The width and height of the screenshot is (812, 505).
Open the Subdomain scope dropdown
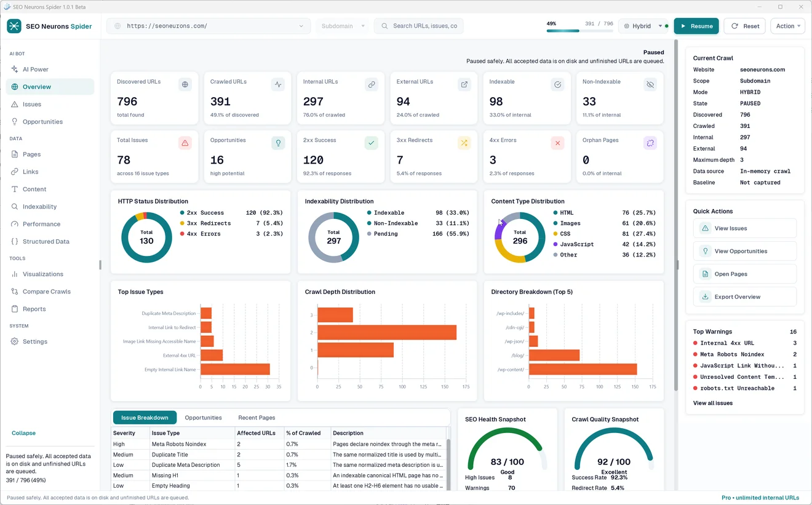pyautogui.click(x=343, y=26)
